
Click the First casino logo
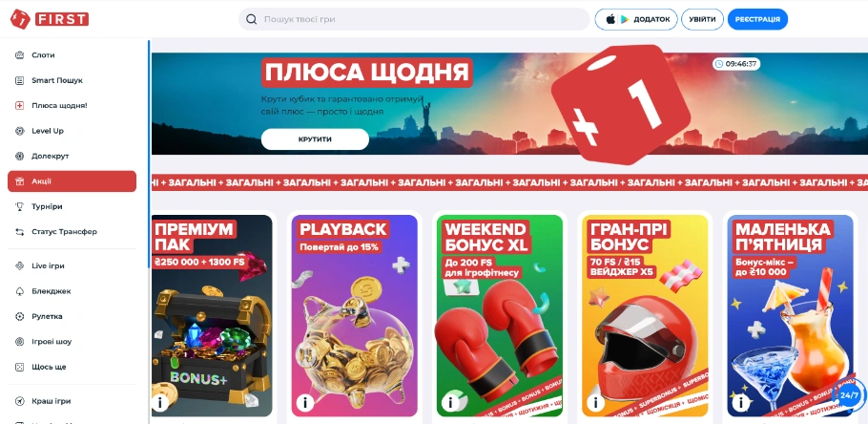point(50,19)
